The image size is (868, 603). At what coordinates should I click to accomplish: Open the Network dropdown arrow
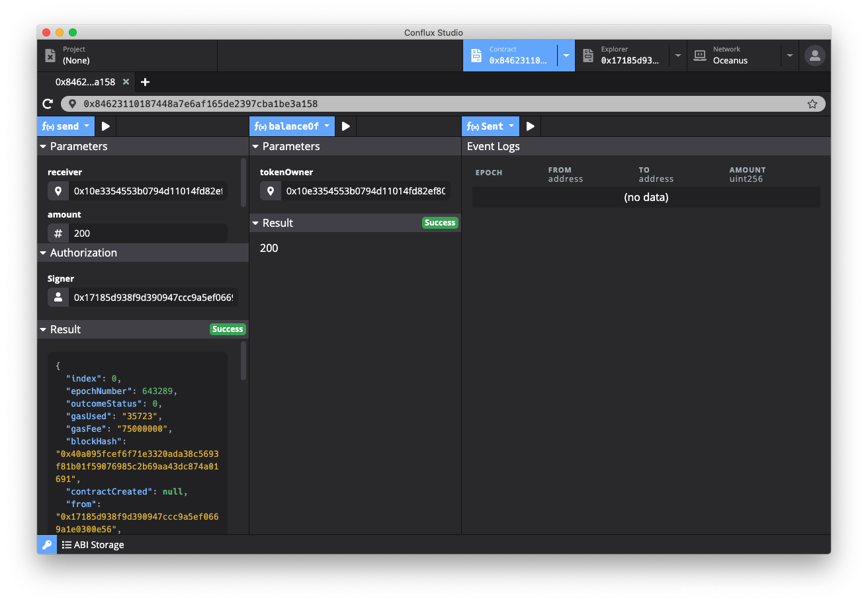pyautogui.click(x=790, y=56)
